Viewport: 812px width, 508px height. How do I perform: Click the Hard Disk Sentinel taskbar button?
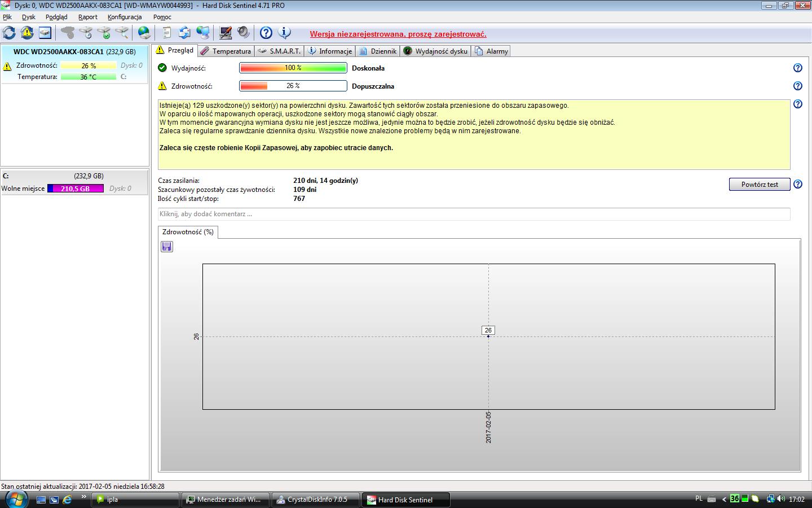click(406, 500)
